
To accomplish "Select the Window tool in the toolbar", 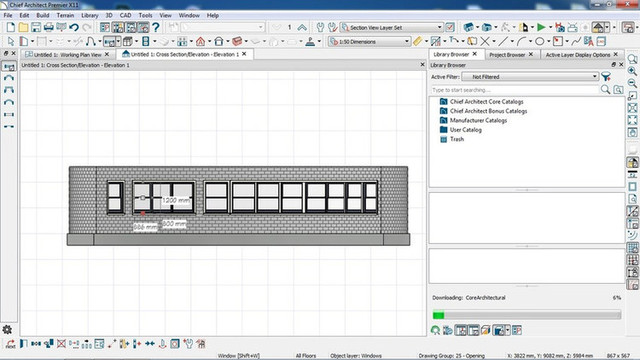I will [109, 41].
